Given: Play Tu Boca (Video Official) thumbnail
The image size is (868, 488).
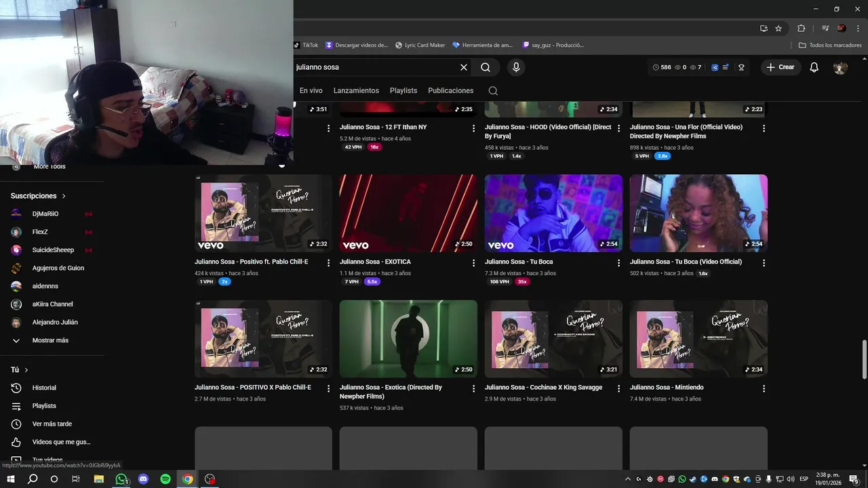Looking at the screenshot, I should pyautogui.click(x=698, y=213).
